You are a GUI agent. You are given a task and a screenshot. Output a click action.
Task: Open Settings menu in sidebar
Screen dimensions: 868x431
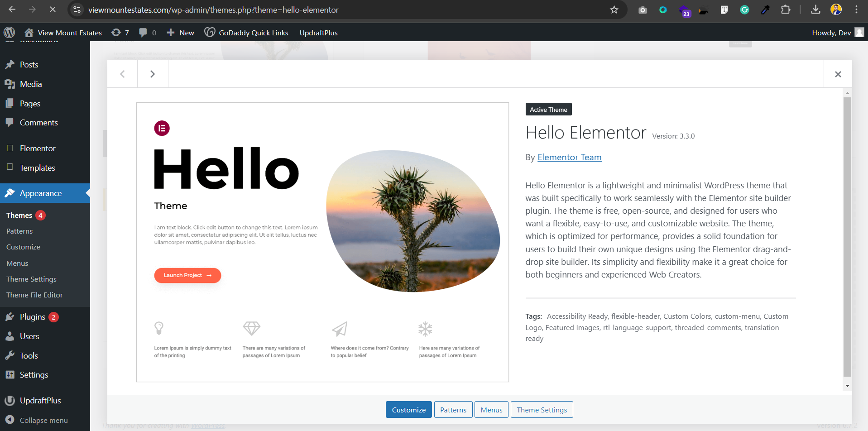point(34,375)
